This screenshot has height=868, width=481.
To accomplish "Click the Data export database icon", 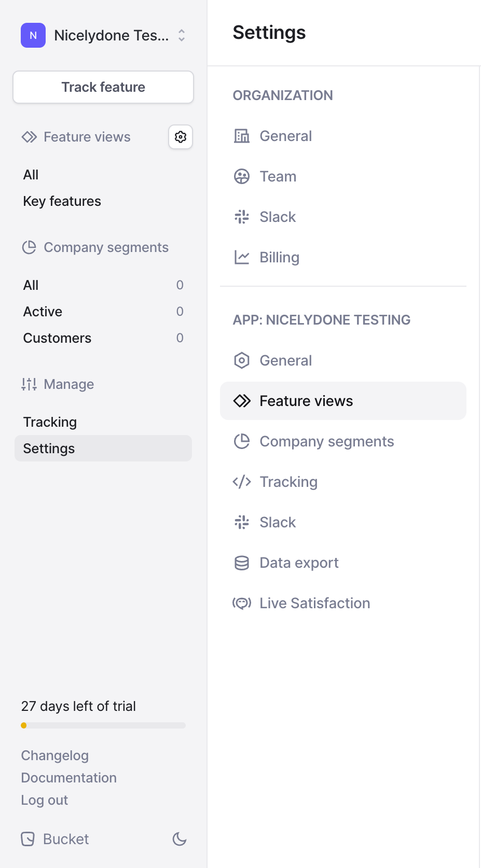I will pos(242,563).
